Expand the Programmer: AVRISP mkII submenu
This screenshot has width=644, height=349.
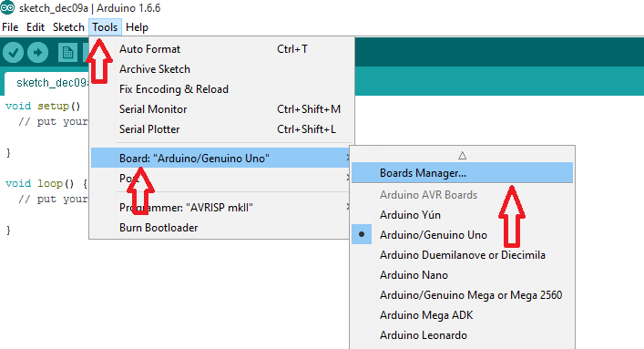click(221, 208)
